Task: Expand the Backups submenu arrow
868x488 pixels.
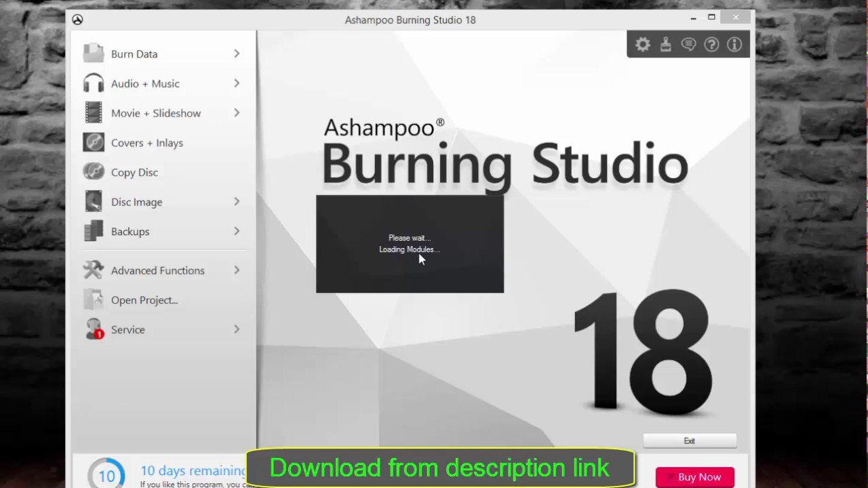Action: [237, 231]
